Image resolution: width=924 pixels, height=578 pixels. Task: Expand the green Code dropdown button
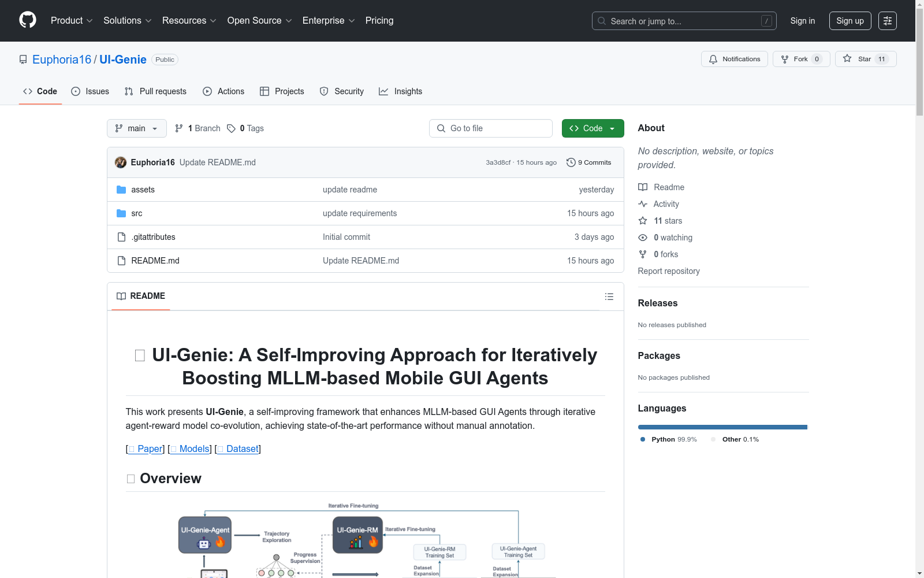click(x=593, y=128)
